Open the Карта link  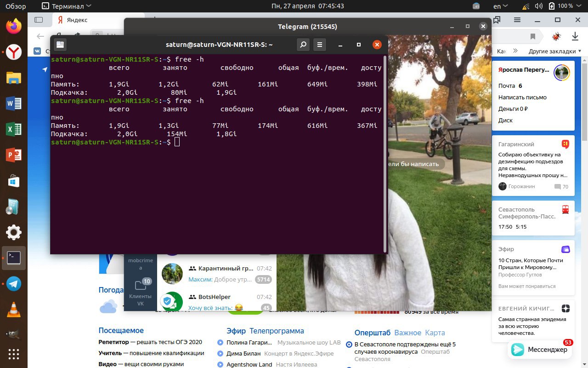435,333
